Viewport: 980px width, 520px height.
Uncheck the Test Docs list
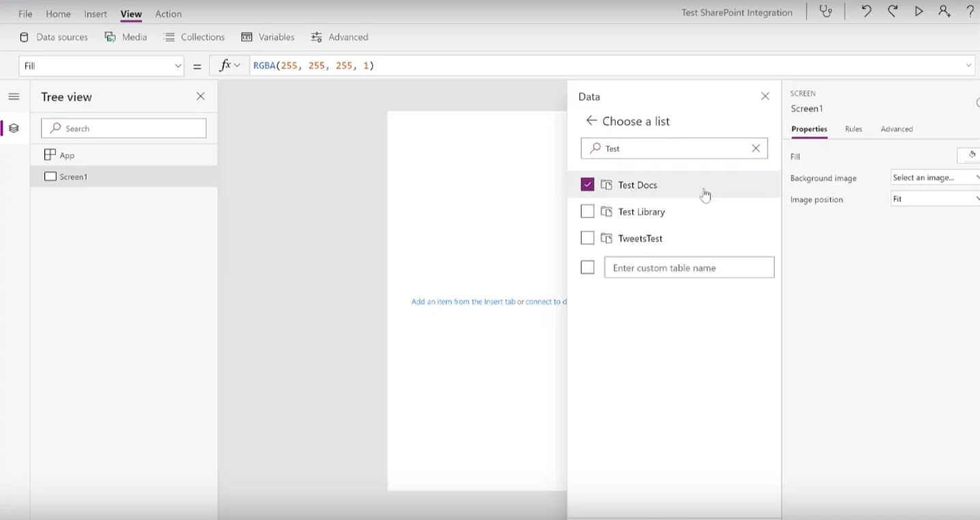587,184
